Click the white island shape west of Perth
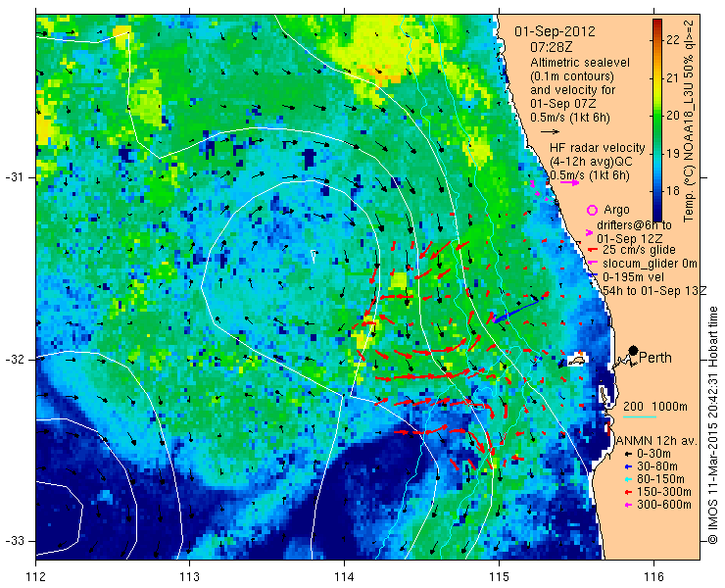This screenshot has height=588, width=725. pos(577,360)
